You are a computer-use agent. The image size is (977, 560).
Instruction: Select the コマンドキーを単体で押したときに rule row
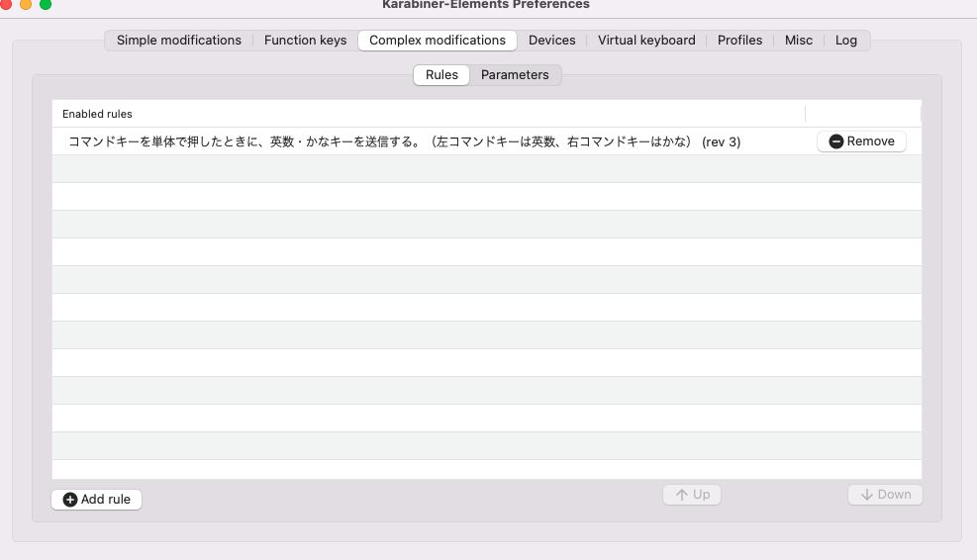click(x=487, y=141)
